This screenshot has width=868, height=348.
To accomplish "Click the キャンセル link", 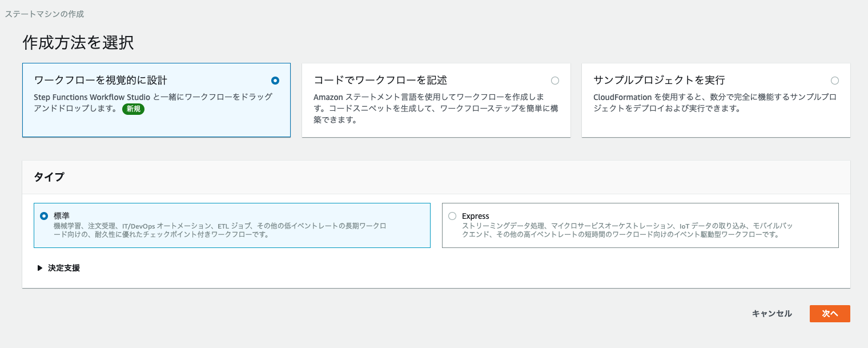I will 771,313.
